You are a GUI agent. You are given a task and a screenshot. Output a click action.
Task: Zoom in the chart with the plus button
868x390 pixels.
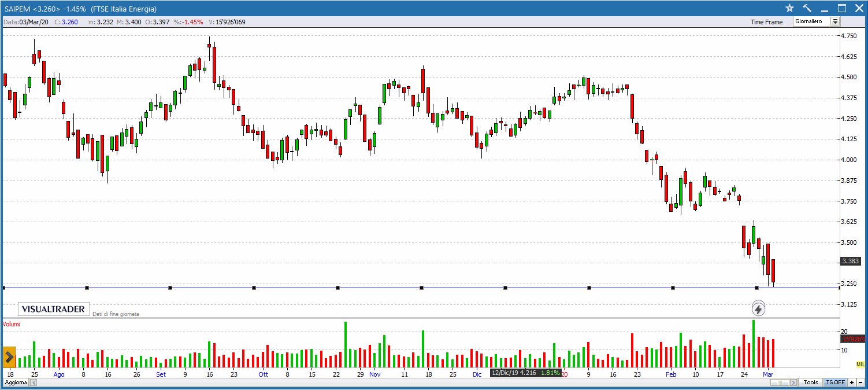pos(852,382)
